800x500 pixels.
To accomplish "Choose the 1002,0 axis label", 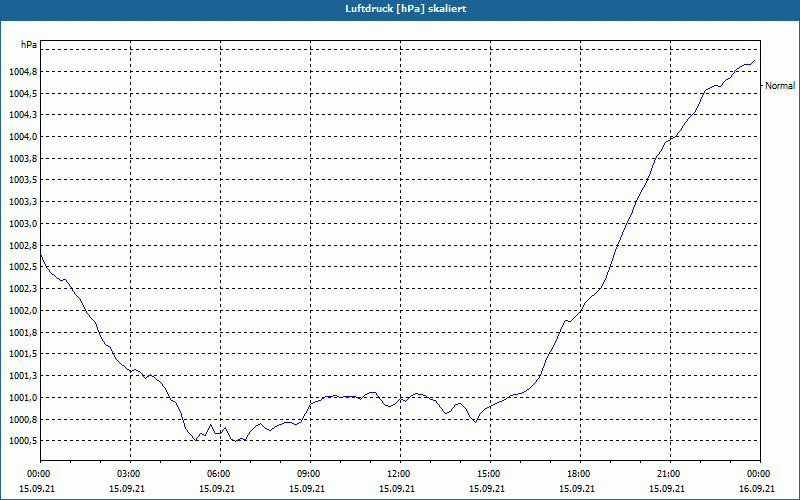I will 23,311.
